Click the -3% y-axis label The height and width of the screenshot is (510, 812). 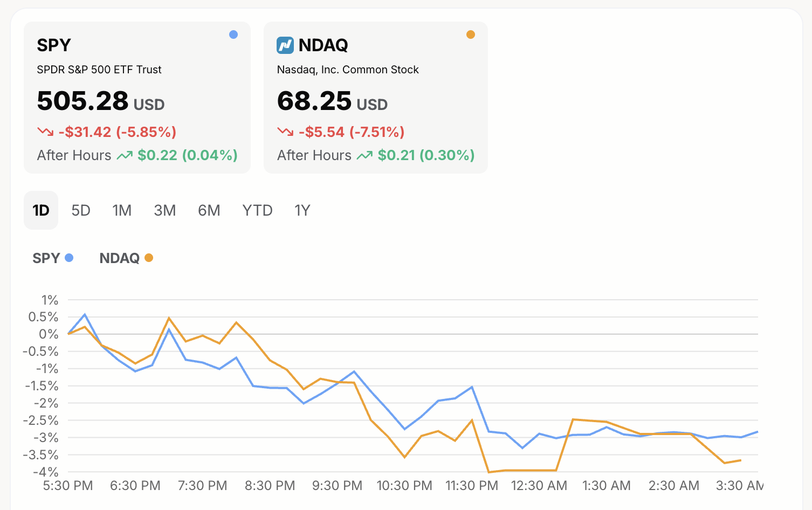pos(46,438)
